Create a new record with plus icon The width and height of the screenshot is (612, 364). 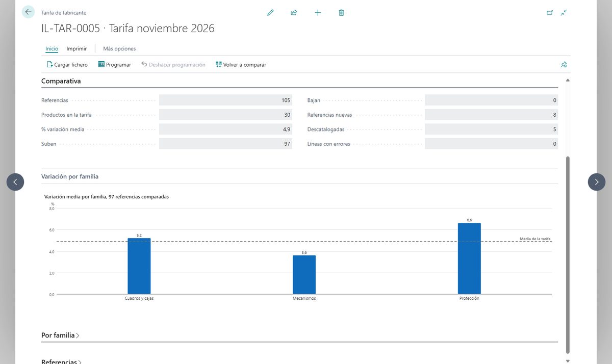(318, 13)
